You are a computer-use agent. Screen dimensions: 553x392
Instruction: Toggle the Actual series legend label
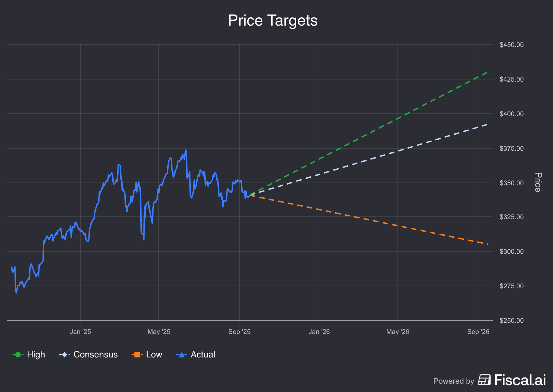click(203, 355)
